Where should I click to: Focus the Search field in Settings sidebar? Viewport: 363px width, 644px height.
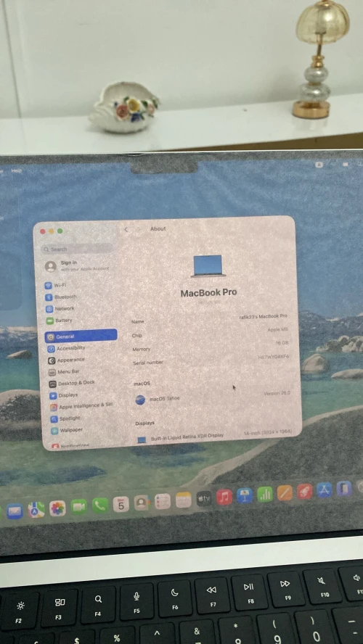(77, 249)
